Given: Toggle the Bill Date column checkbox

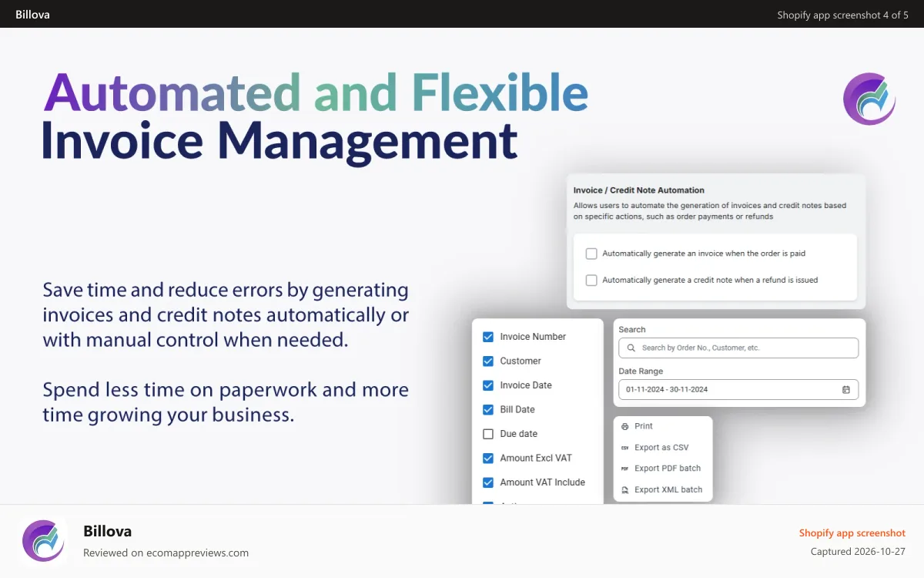Looking at the screenshot, I should click(487, 410).
